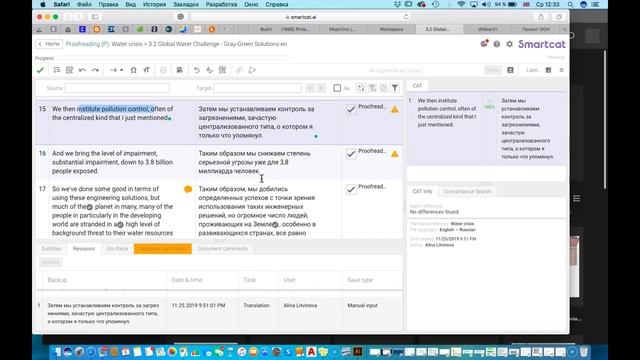640x360 pixels.
Task: Open the orange comment bubble on segment 17
Action: pyautogui.click(x=188, y=189)
